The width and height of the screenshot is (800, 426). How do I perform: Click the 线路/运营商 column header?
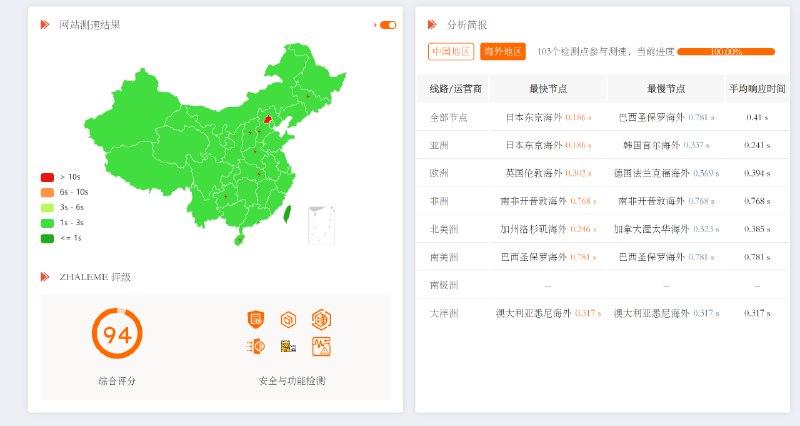click(455, 89)
